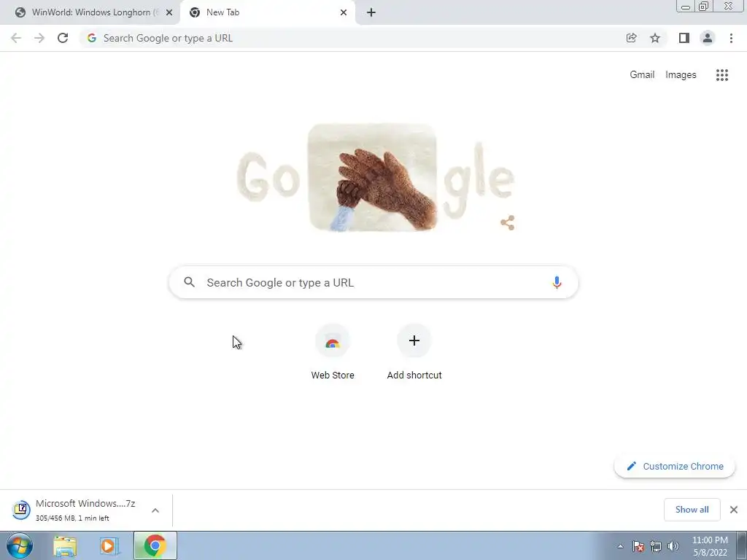Click the Google doodle image
The width and height of the screenshot is (747, 560).
click(x=375, y=178)
